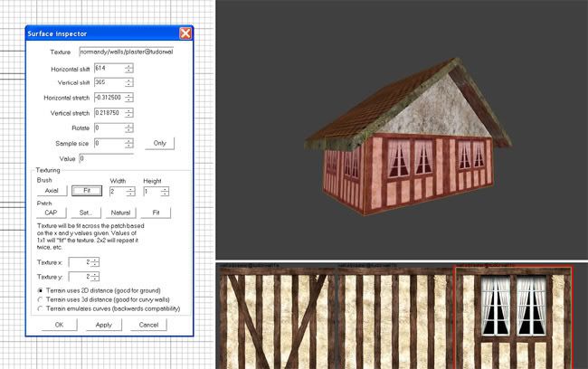Click the Vertical shift stepper arrows
The image size is (588, 369).
[129, 82]
